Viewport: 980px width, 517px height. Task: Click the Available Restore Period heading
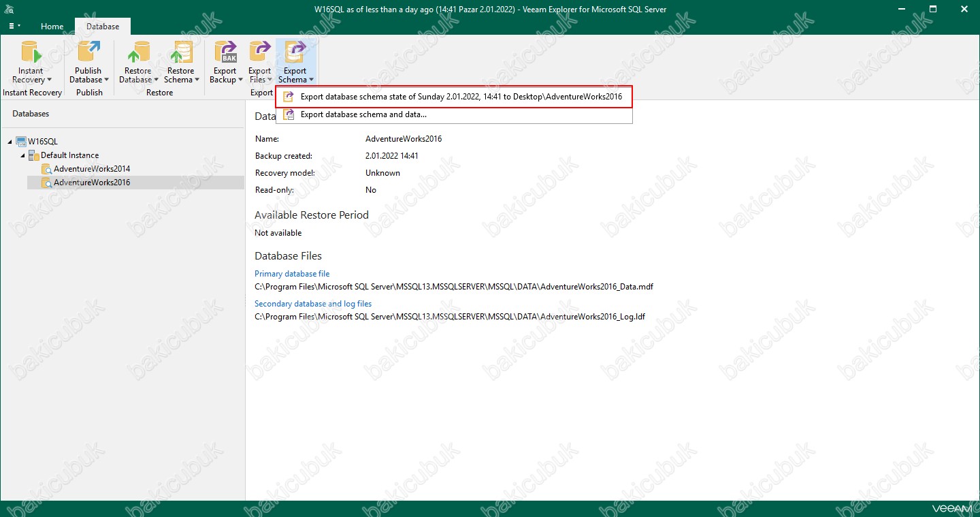pyautogui.click(x=312, y=215)
